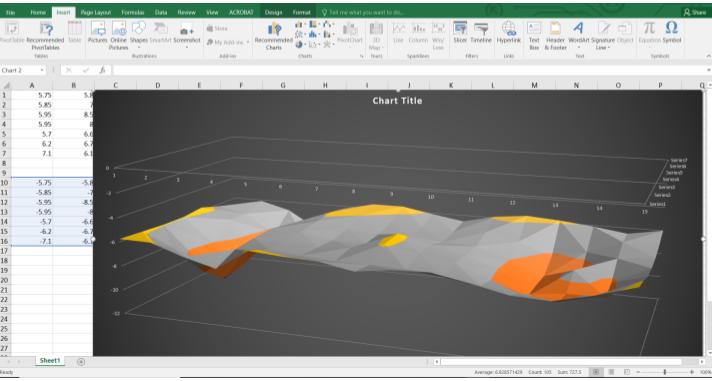Open the Store add-ins

(217, 28)
